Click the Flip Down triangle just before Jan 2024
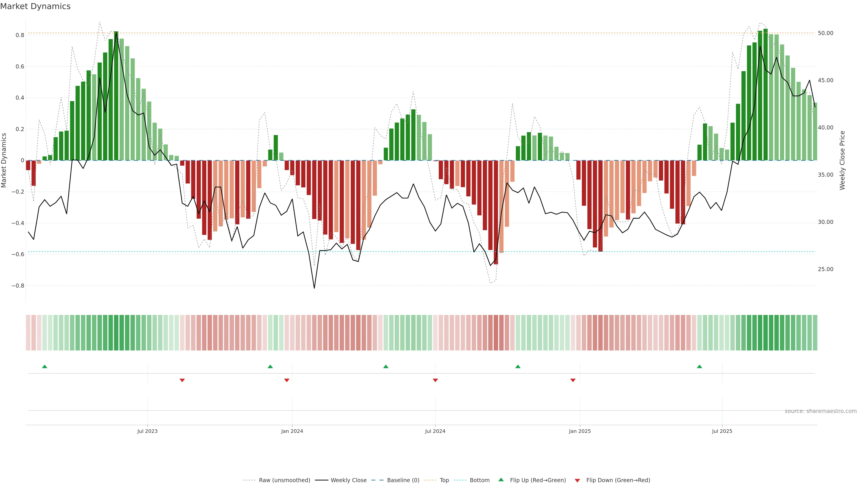This screenshot has width=868, height=488. [x=287, y=380]
